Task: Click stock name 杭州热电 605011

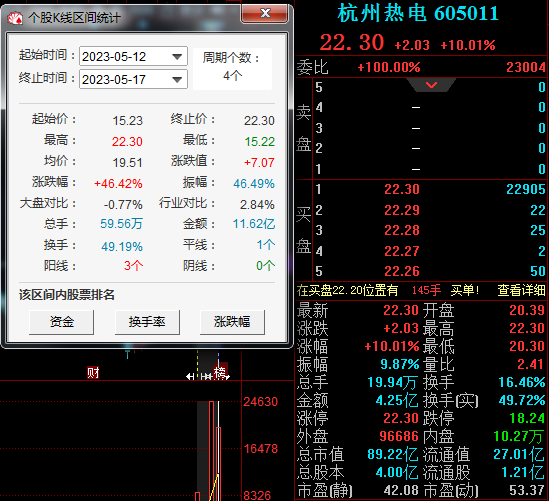Action: pyautogui.click(x=418, y=14)
